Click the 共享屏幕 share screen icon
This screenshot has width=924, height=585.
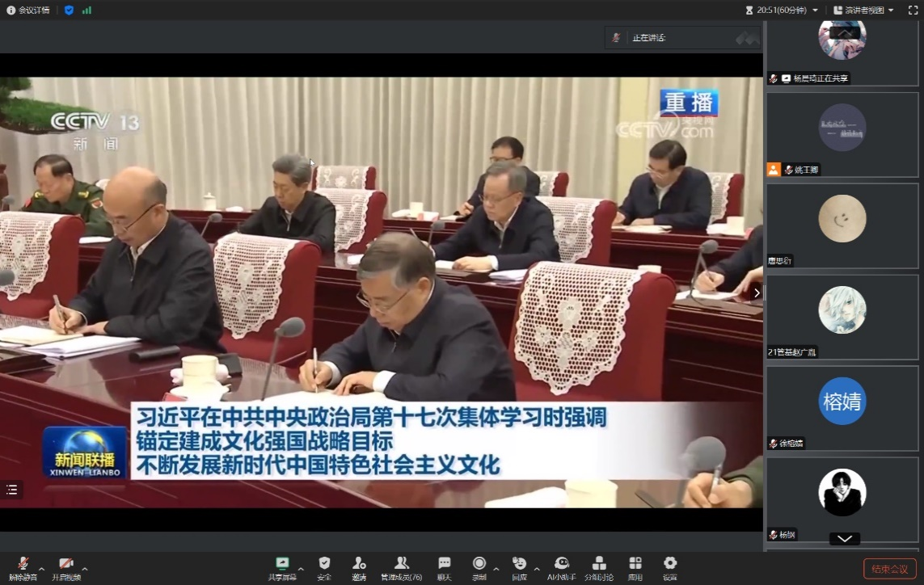[x=282, y=566]
